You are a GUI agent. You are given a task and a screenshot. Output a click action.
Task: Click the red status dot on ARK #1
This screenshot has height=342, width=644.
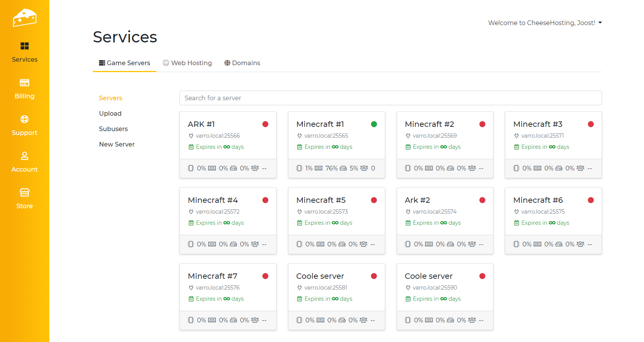click(265, 124)
